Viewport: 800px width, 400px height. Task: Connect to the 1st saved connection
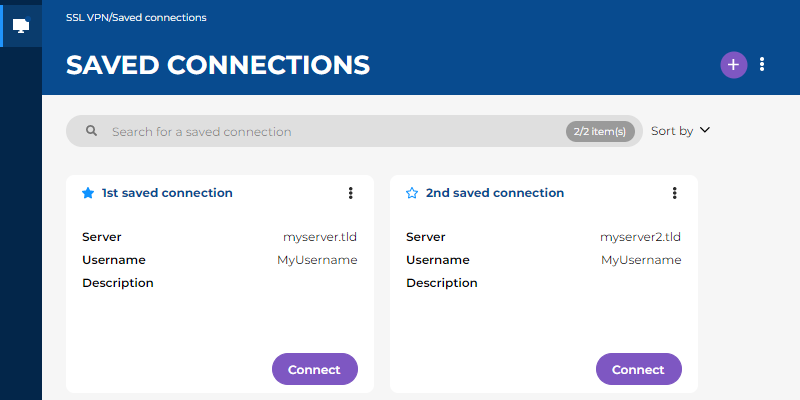click(x=314, y=369)
